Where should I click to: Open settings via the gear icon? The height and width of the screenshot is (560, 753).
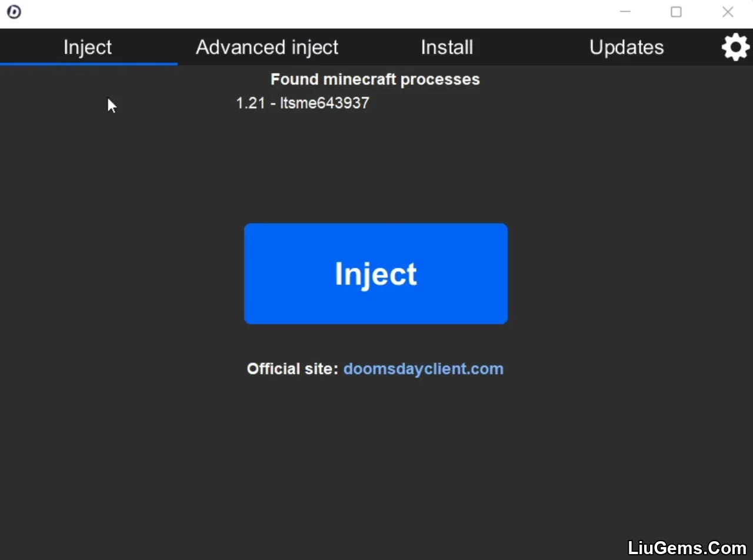click(x=735, y=47)
